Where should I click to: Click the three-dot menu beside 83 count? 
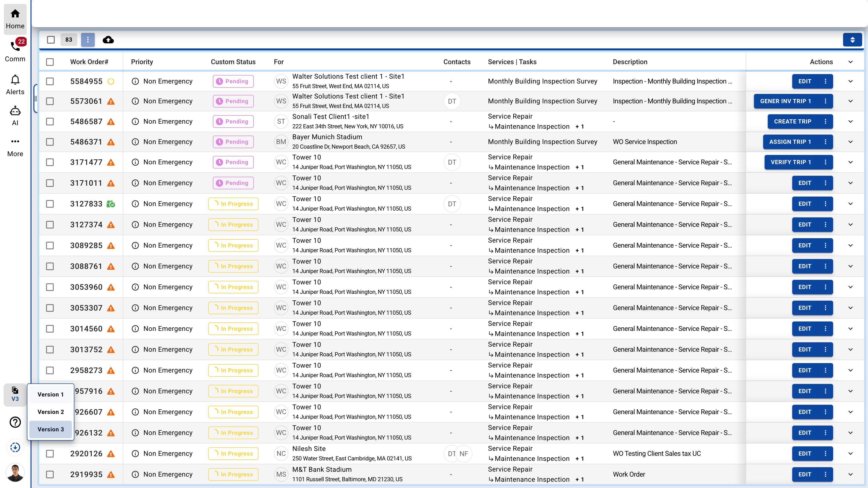click(88, 40)
